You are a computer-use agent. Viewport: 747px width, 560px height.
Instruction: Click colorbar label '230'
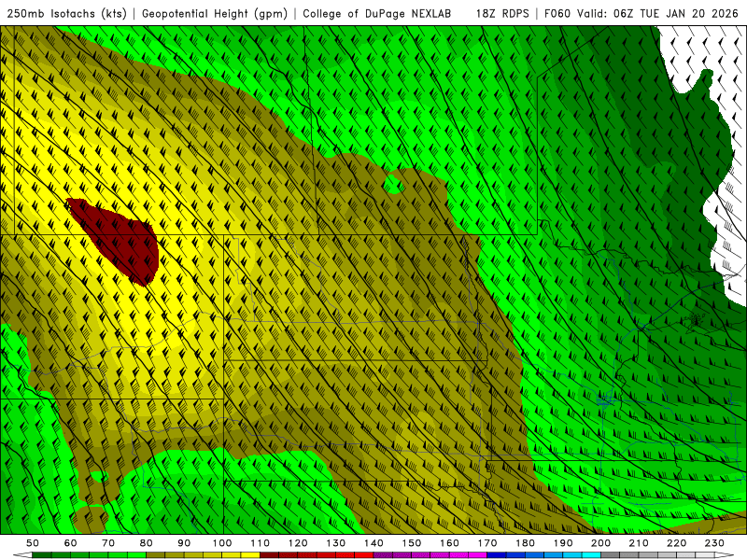[714, 543]
